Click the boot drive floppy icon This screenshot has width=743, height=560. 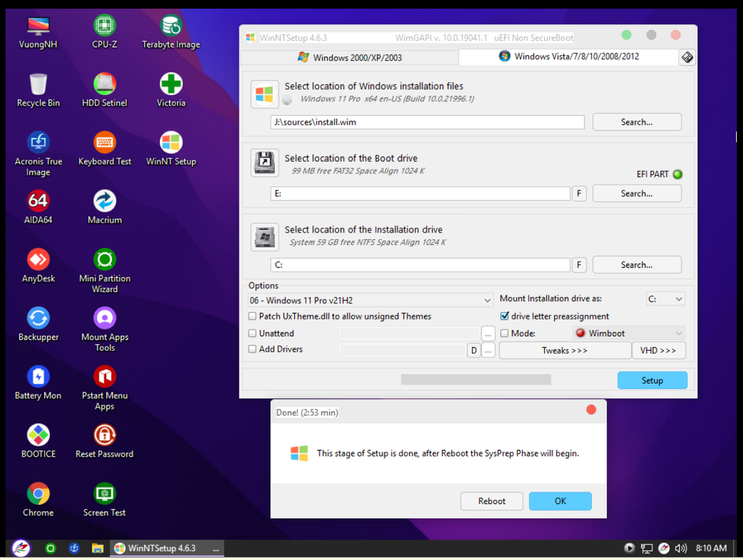(265, 162)
